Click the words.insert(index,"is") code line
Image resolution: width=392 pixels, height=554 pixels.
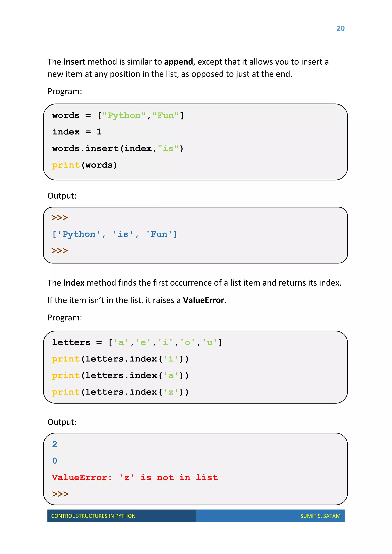pos(118,149)
